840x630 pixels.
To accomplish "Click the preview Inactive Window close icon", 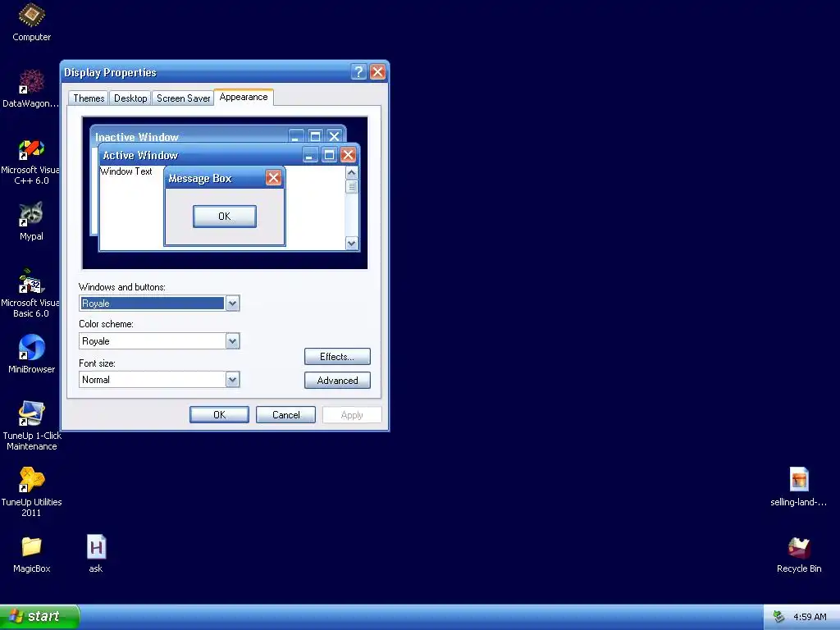I will [x=335, y=136].
